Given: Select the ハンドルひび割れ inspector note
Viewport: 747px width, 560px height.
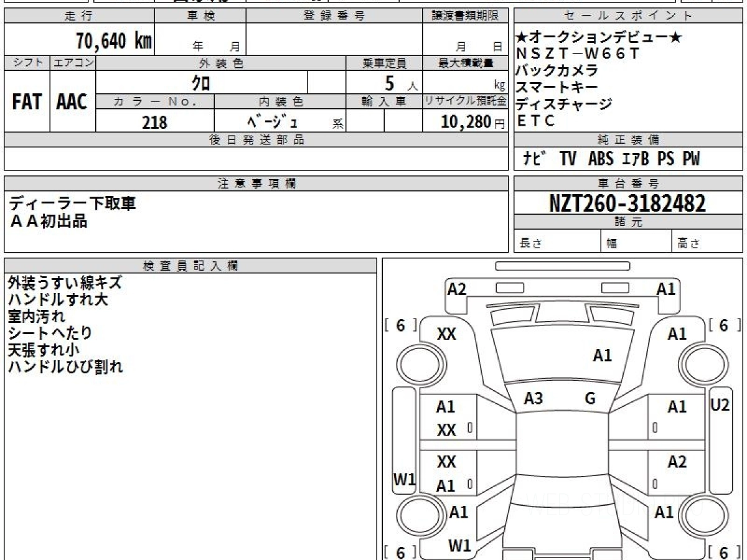Looking at the screenshot, I should 65,367.
